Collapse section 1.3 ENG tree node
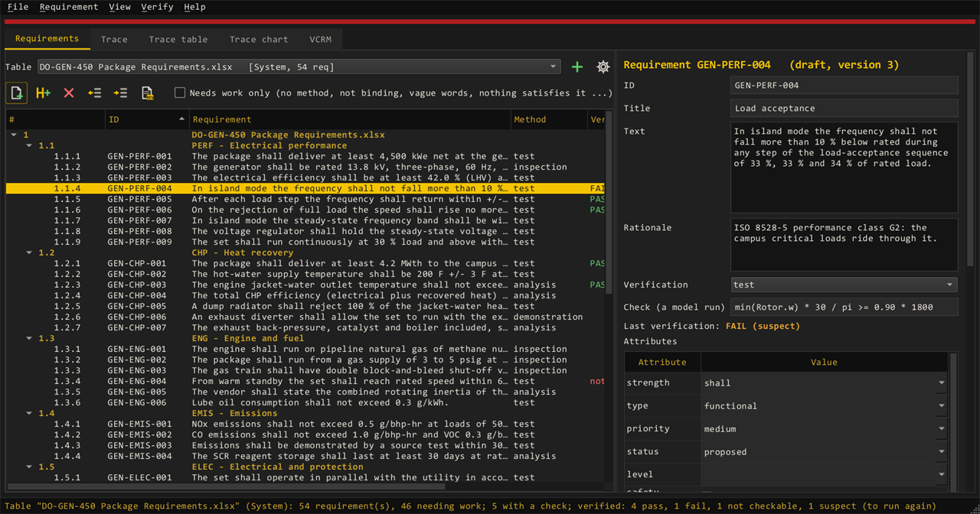The height and width of the screenshot is (514, 980). tap(30, 338)
